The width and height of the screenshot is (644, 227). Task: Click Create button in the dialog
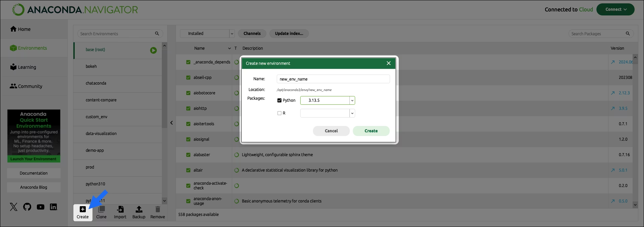[371, 131]
